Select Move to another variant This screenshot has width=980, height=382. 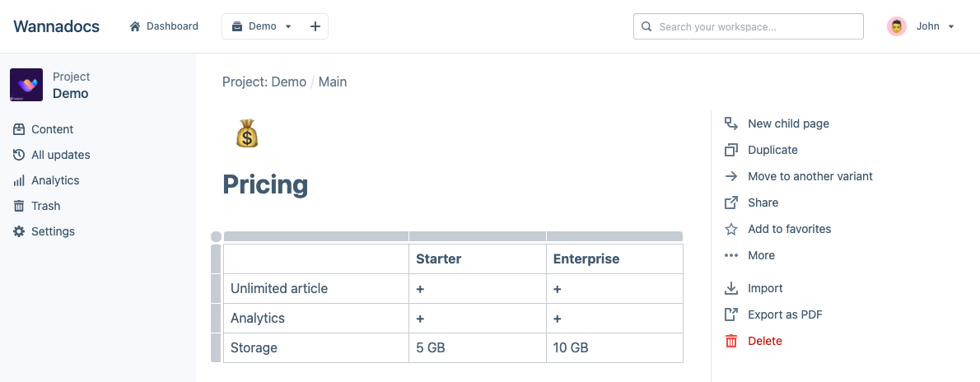pos(810,176)
